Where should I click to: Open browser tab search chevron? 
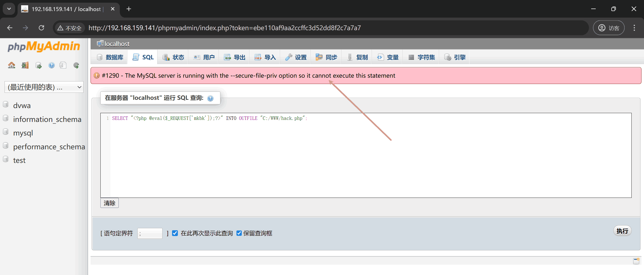pos(9,9)
